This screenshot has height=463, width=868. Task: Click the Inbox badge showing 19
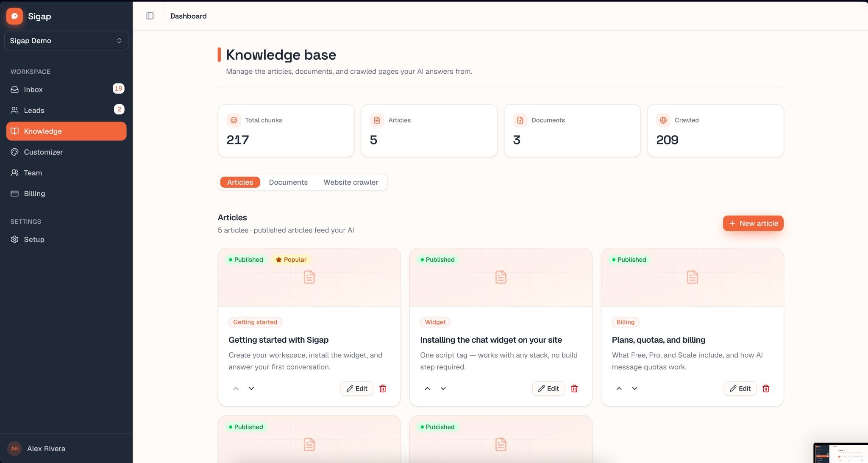pos(118,89)
